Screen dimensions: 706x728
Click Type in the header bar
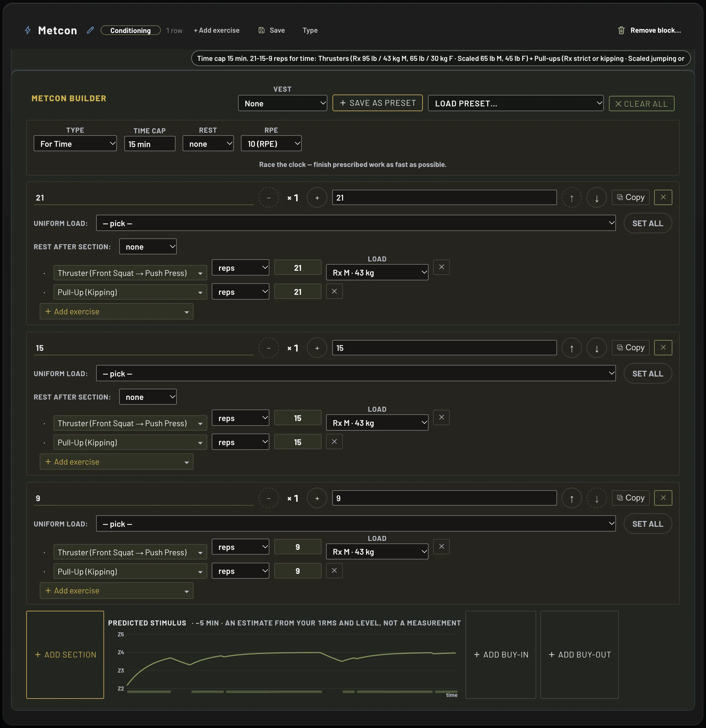(310, 30)
